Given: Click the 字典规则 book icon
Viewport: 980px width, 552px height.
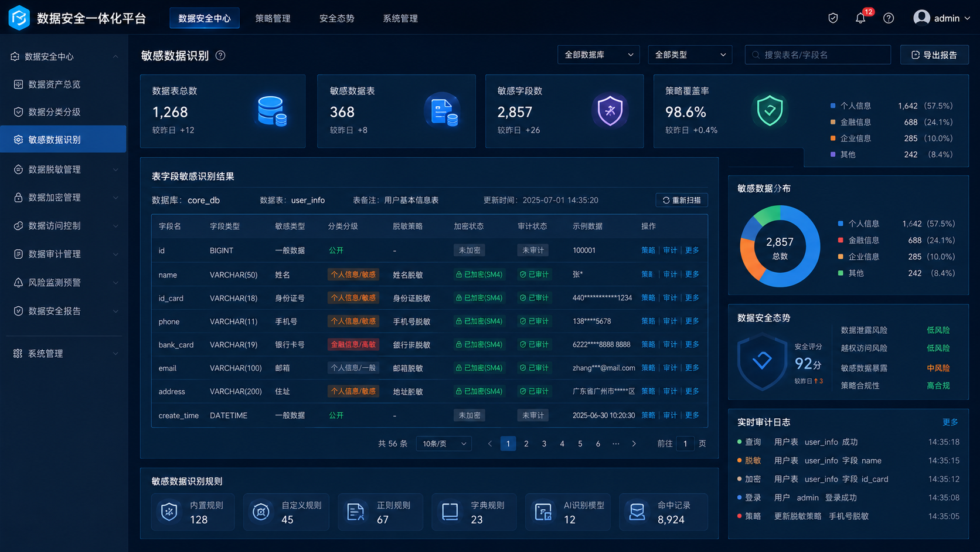Looking at the screenshot, I should click(x=450, y=512).
